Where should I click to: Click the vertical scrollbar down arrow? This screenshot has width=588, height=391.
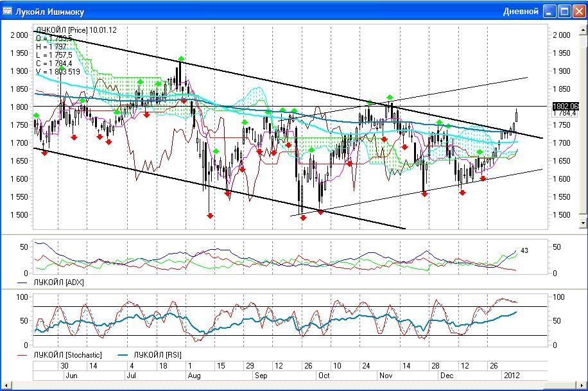(x=583, y=223)
